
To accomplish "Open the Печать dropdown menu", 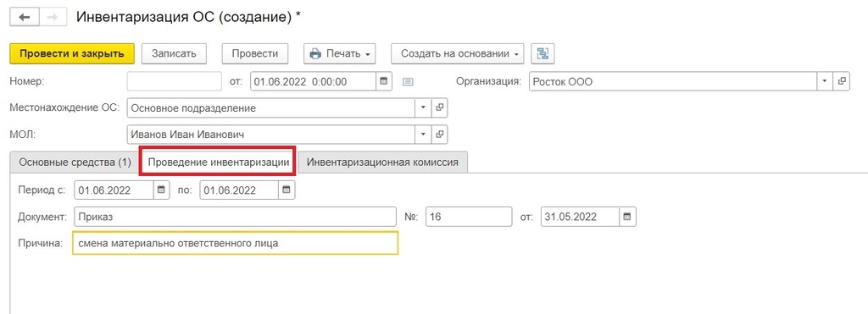I will click(x=339, y=53).
